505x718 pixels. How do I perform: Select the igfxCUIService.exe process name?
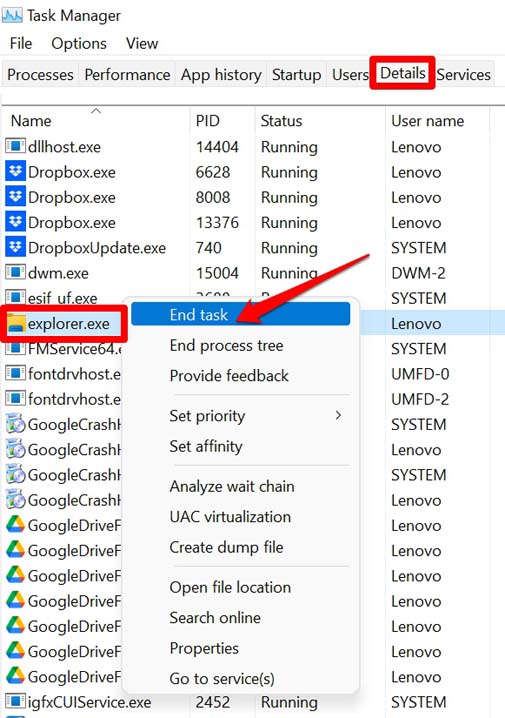pos(89,702)
